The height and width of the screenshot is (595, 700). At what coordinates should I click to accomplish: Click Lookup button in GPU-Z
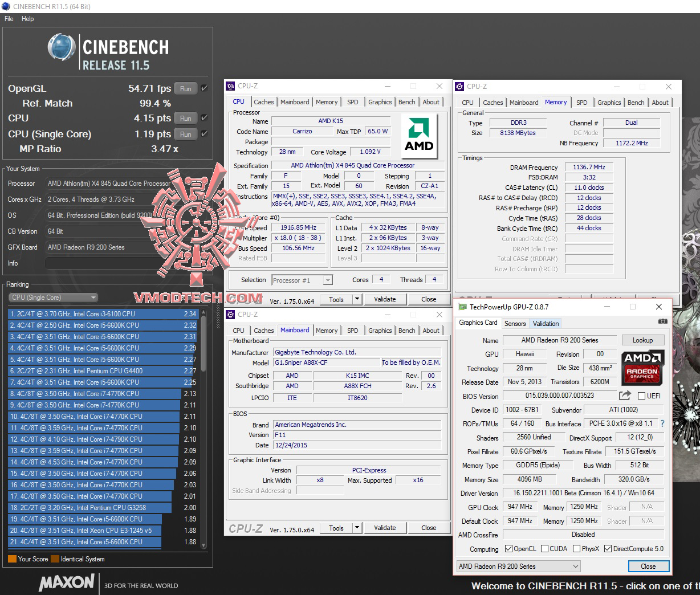pyautogui.click(x=642, y=340)
